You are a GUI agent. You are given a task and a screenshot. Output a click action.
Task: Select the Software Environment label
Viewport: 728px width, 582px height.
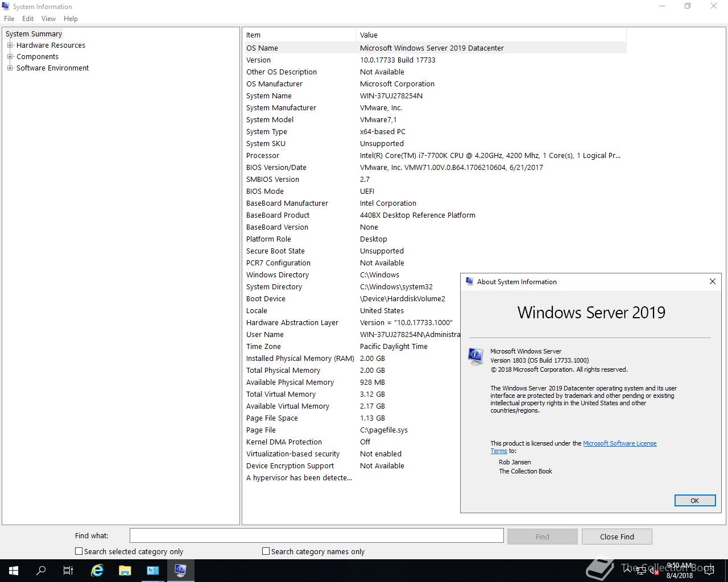52,68
